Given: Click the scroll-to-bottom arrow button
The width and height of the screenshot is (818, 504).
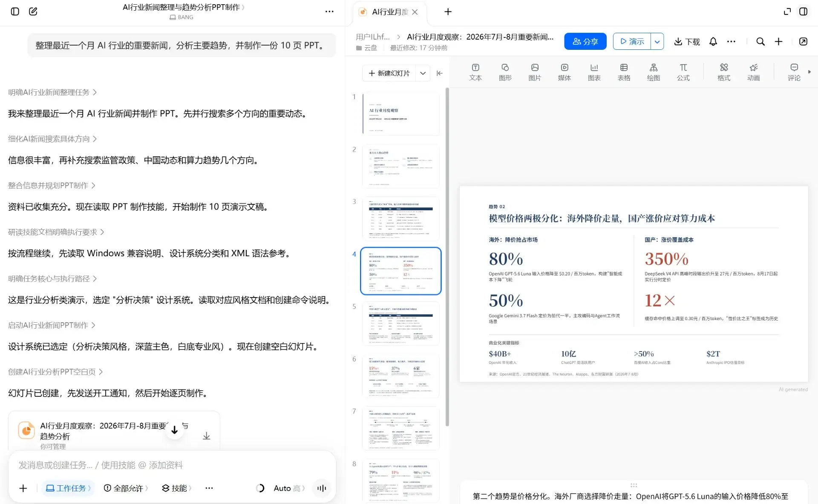Looking at the screenshot, I should (174, 430).
